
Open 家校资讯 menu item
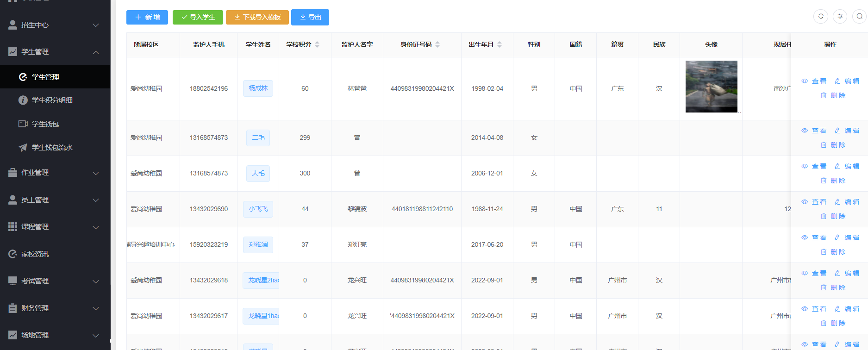(x=55, y=254)
